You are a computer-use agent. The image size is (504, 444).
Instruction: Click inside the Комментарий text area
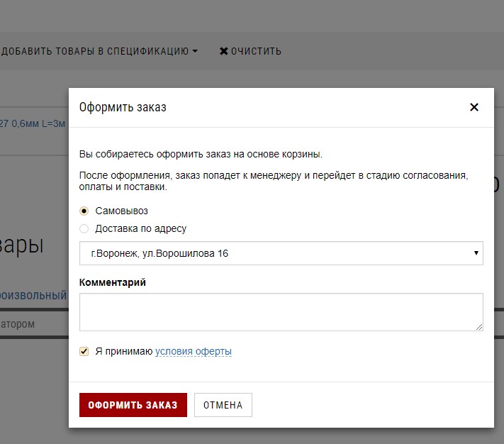tap(281, 311)
